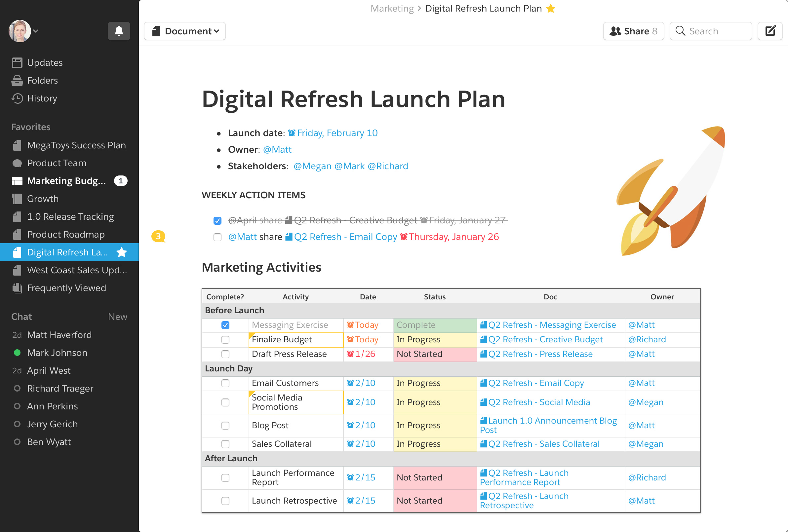This screenshot has height=532, width=788.
Task: Click the compose new document icon
Action: coord(770,31)
